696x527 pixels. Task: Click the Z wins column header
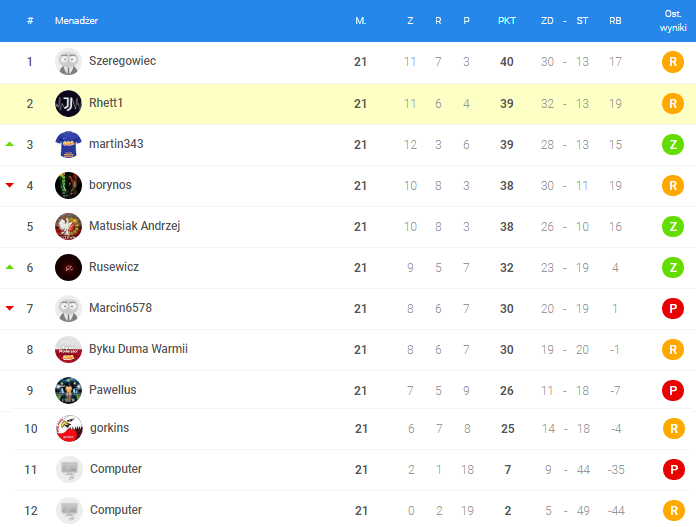410,20
